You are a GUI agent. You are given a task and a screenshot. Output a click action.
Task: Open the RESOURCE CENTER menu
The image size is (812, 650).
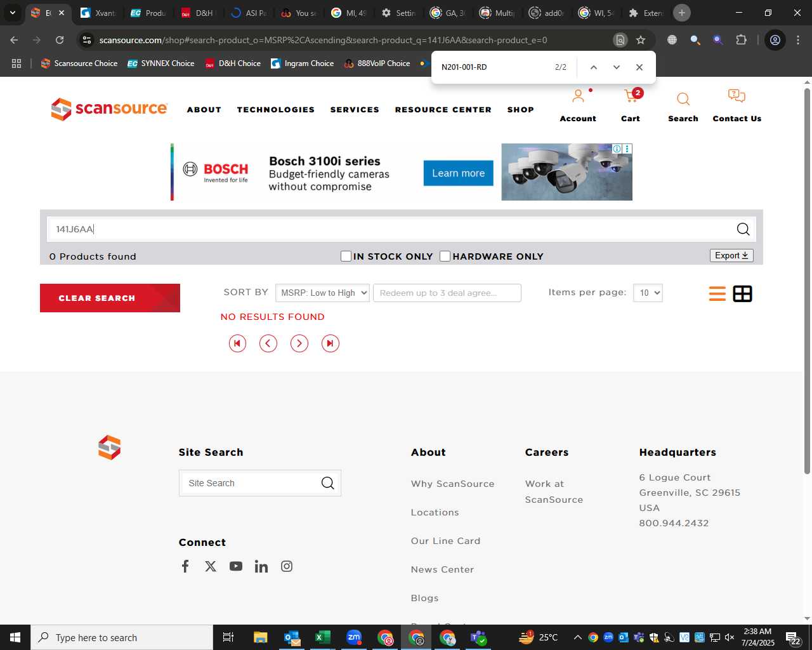point(443,110)
